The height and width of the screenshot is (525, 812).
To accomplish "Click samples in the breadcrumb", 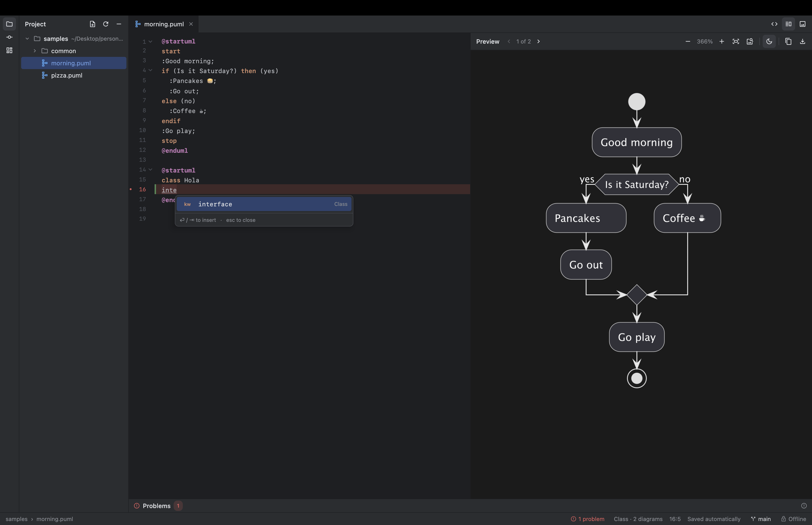I will point(16,519).
